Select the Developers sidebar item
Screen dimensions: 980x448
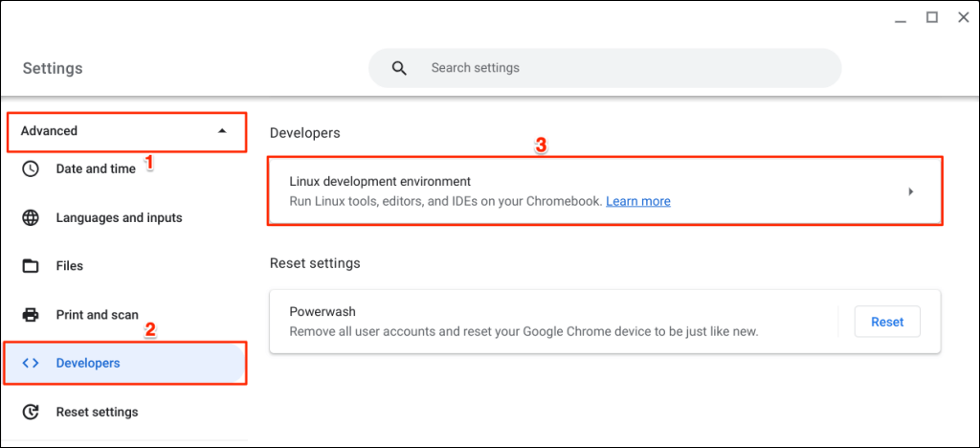[x=88, y=363]
